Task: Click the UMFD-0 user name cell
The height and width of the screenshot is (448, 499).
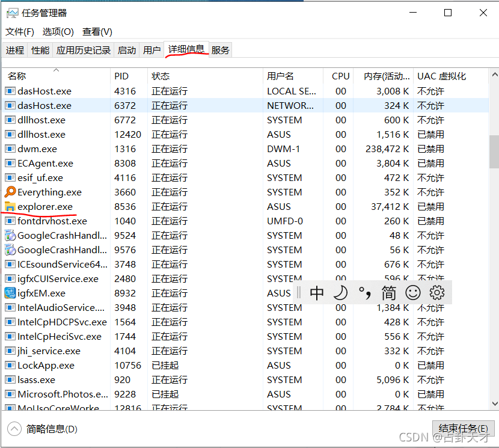Action: point(285,221)
